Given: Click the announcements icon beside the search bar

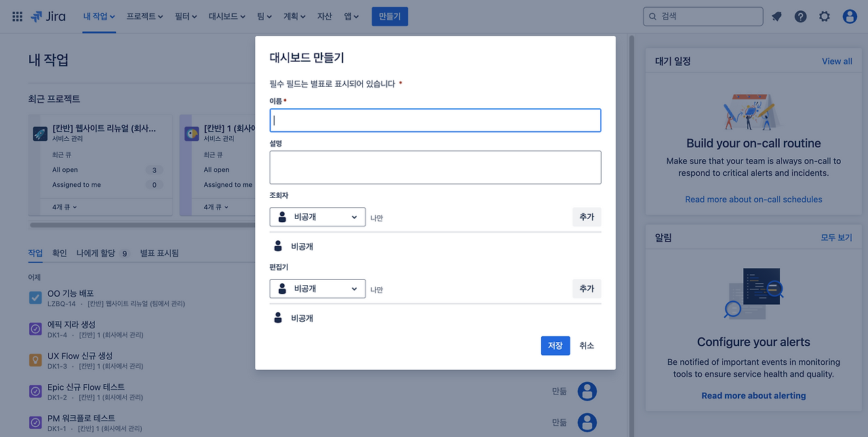Looking at the screenshot, I should point(776,16).
